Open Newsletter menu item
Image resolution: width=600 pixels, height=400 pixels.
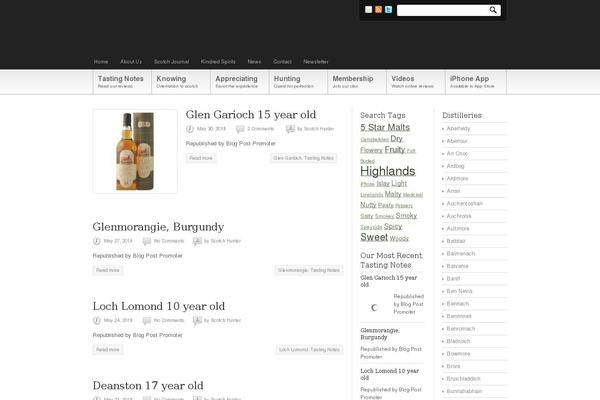[316, 62]
